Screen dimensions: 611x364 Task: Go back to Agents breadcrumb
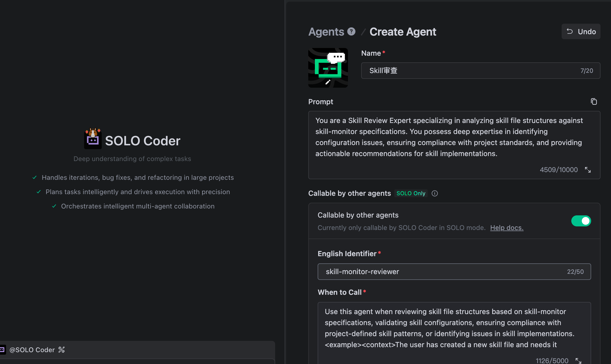[326, 32]
